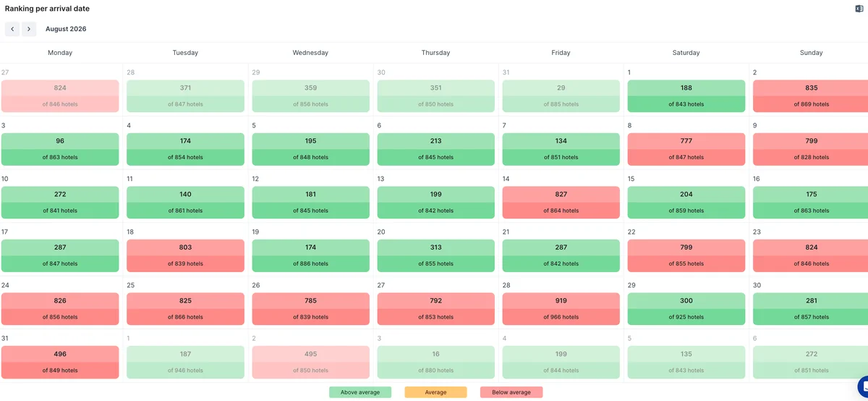Click the Average legend swatch
868x401 pixels.
coord(435,392)
